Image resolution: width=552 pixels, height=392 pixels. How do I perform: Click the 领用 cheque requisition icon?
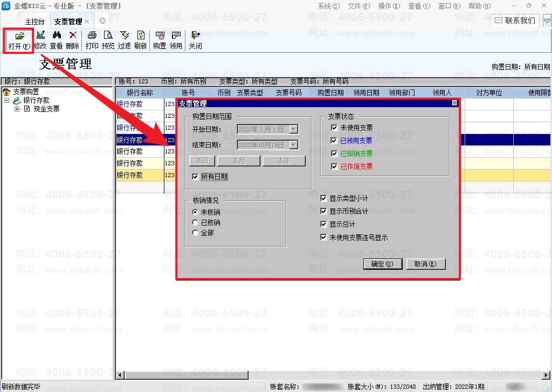click(176, 35)
